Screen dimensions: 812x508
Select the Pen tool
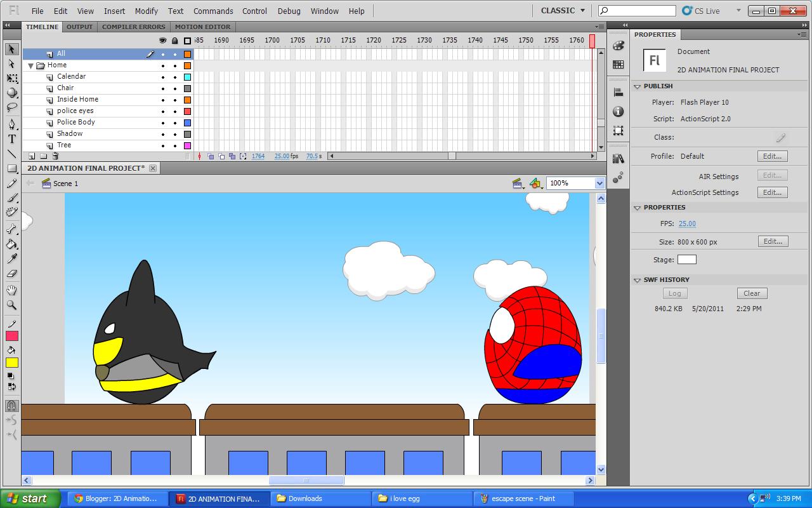[x=11, y=124]
